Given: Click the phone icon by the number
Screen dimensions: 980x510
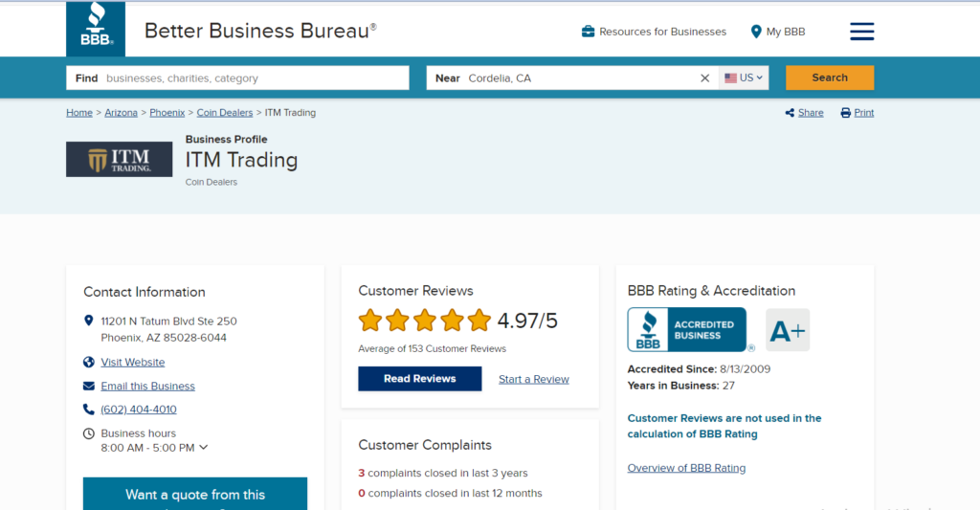Looking at the screenshot, I should pos(89,410).
